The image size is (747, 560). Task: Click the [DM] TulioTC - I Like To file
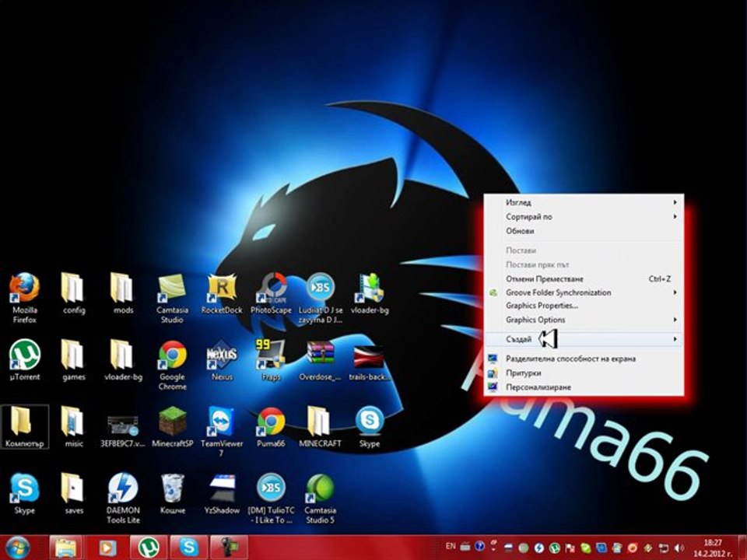point(271,498)
